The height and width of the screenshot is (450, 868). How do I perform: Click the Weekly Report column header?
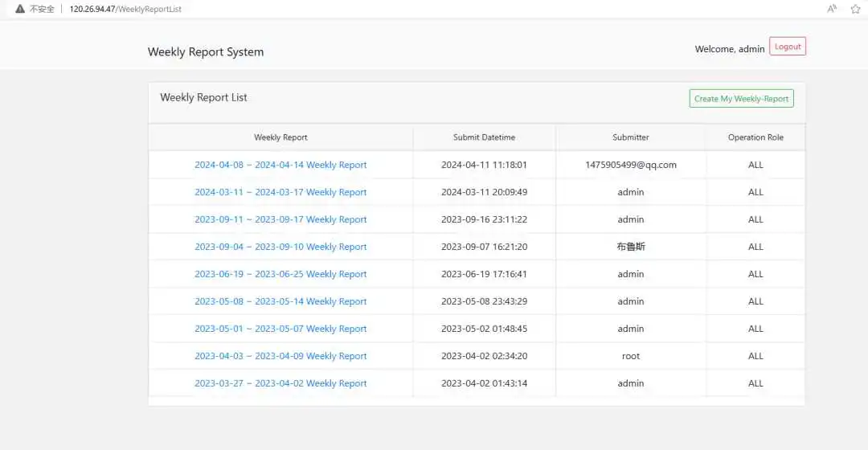[280, 137]
